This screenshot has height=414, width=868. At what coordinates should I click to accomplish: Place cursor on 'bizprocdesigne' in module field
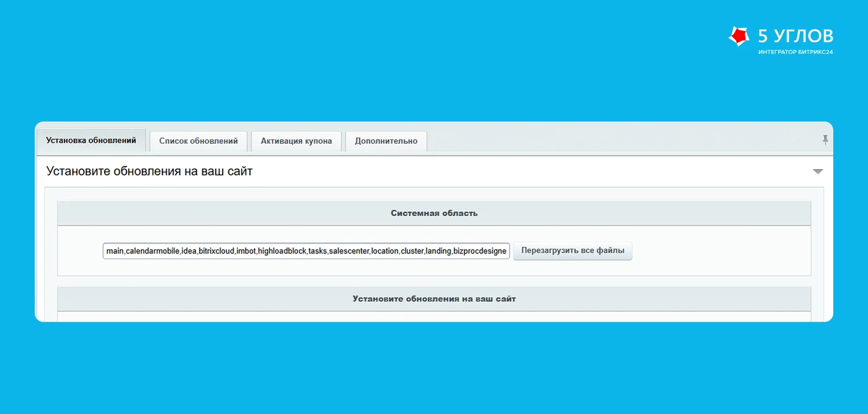(480, 251)
